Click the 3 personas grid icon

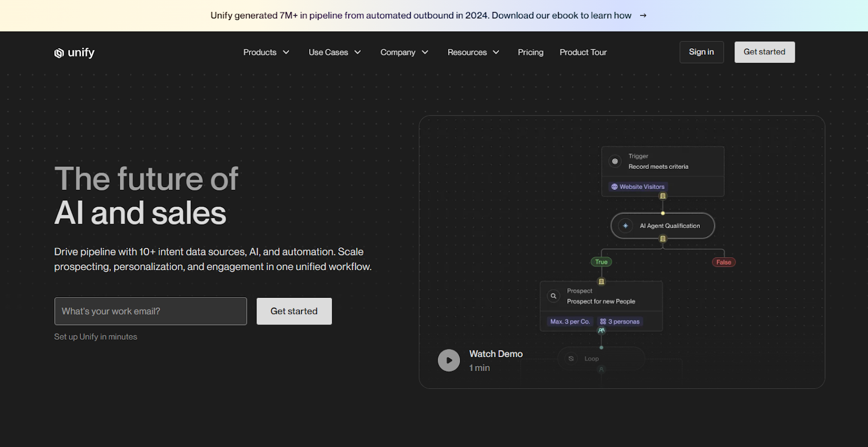(x=603, y=322)
